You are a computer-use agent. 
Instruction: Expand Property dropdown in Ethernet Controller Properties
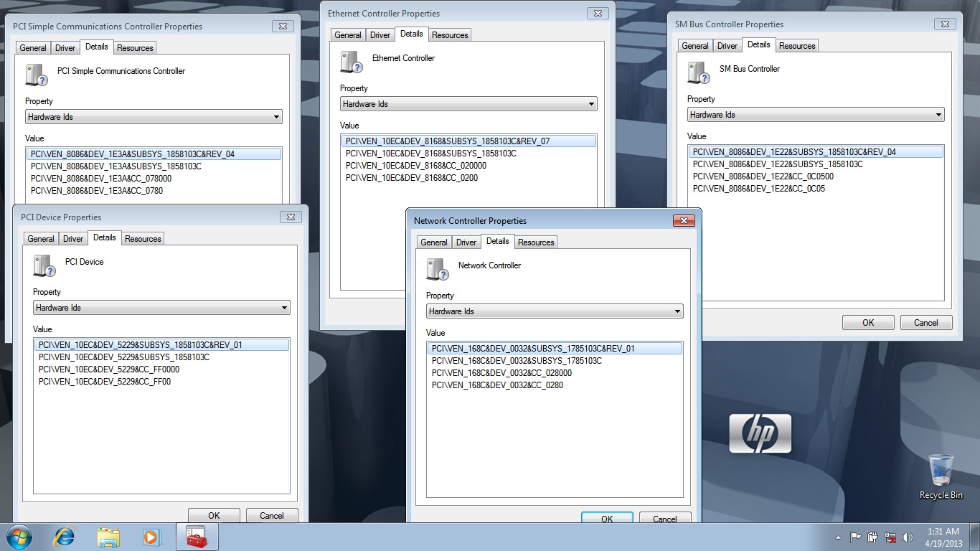(x=468, y=104)
